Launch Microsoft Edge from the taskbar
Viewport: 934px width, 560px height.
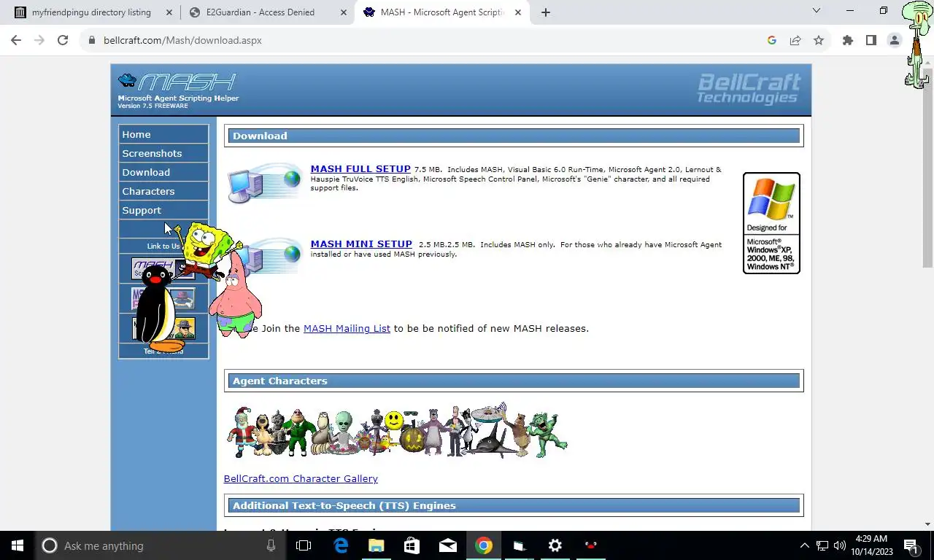(x=341, y=545)
